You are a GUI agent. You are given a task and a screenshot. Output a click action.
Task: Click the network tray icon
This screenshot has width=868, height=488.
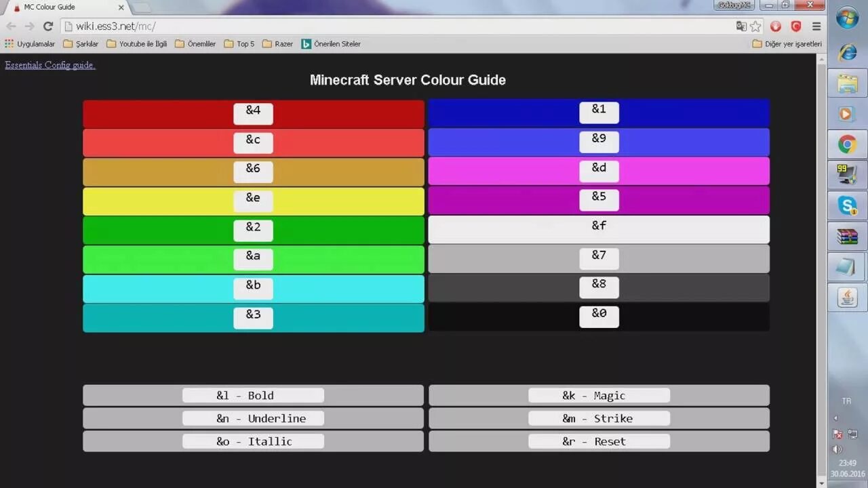[852, 434]
